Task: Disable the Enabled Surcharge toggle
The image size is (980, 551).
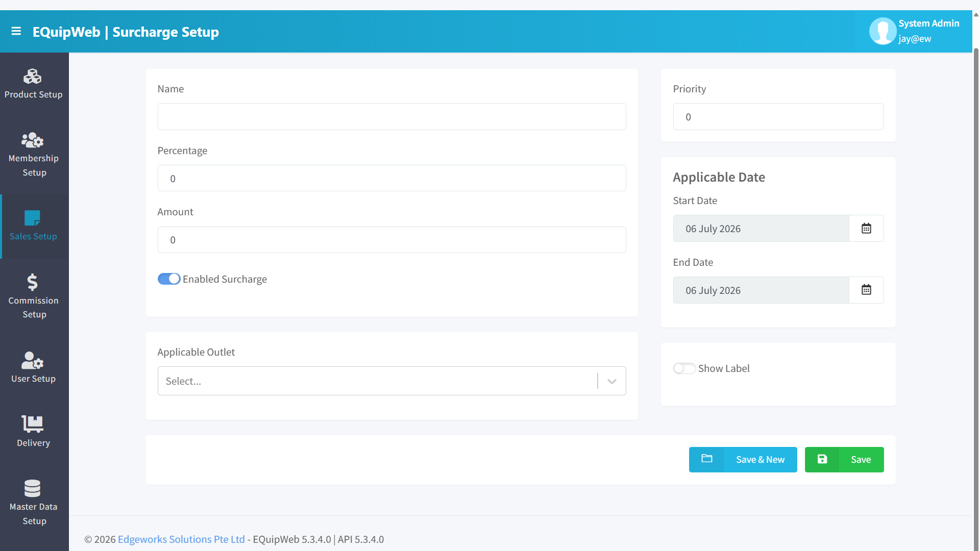Action: (169, 279)
